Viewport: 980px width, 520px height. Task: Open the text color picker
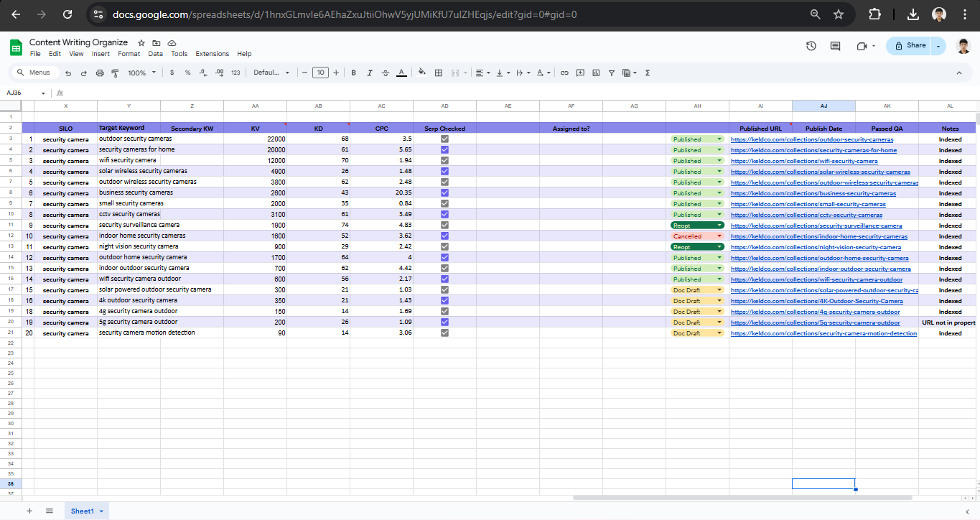click(x=401, y=73)
